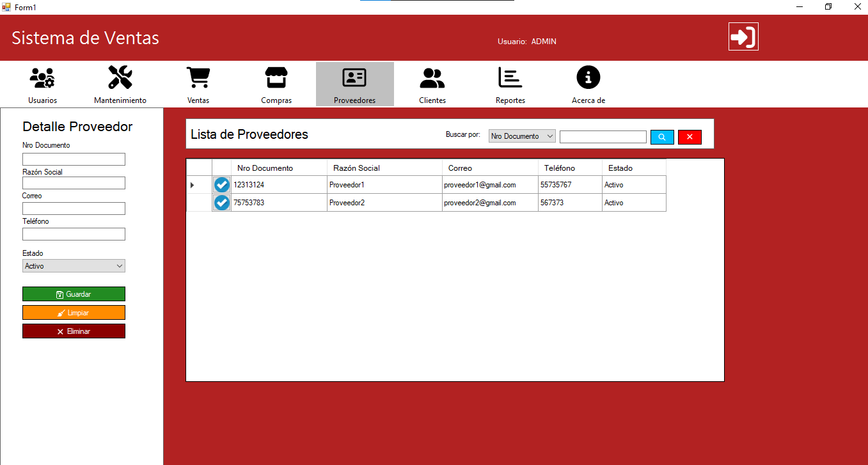This screenshot has width=868, height=465.
Task: Open the Clientes people icon
Action: pyautogui.click(x=432, y=78)
